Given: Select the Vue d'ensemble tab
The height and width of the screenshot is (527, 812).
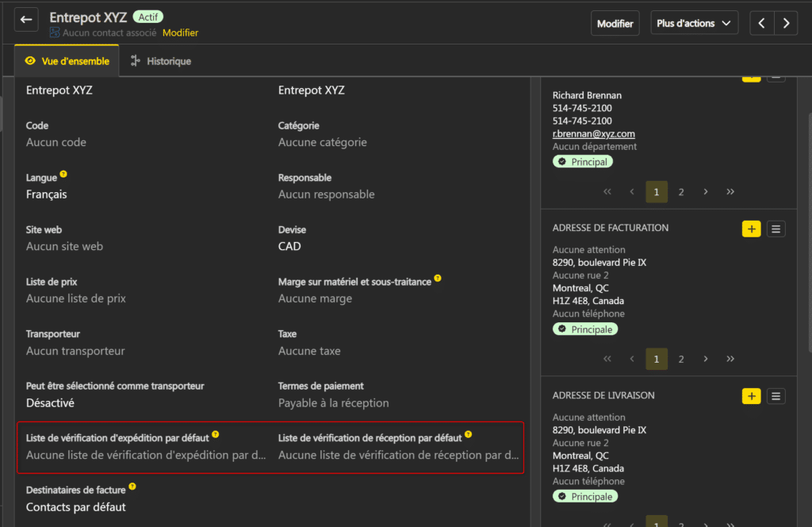Looking at the screenshot, I should point(67,61).
